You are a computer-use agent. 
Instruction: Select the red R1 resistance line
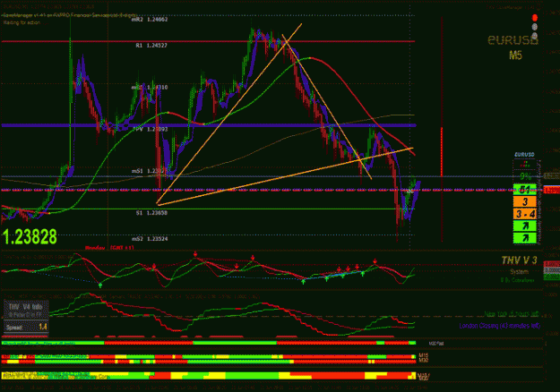[208, 42]
